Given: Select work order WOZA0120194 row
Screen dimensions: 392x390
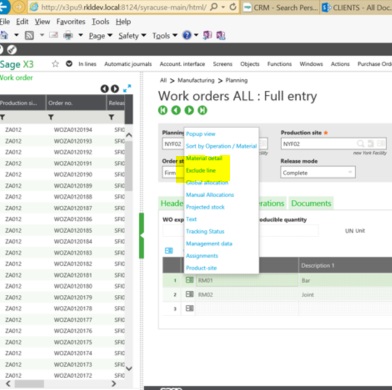Looking at the screenshot, I should (62, 130).
